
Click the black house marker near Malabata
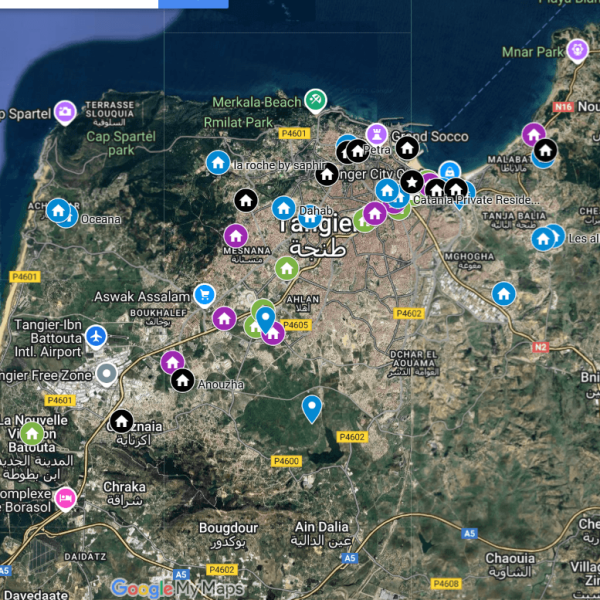click(x=545, y=151)
